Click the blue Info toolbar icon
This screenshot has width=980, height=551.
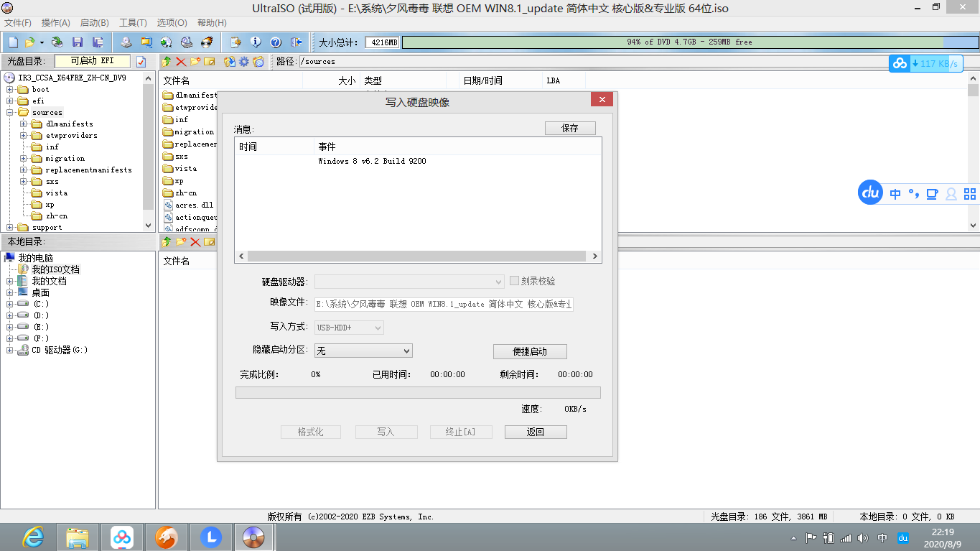tap(255, 42)
